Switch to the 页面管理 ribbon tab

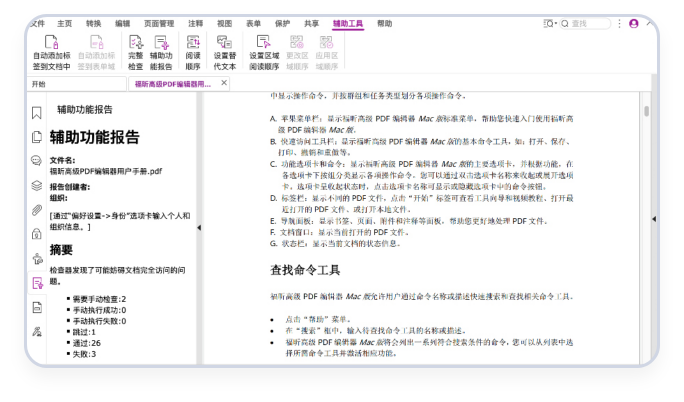[x=159, y=24]
